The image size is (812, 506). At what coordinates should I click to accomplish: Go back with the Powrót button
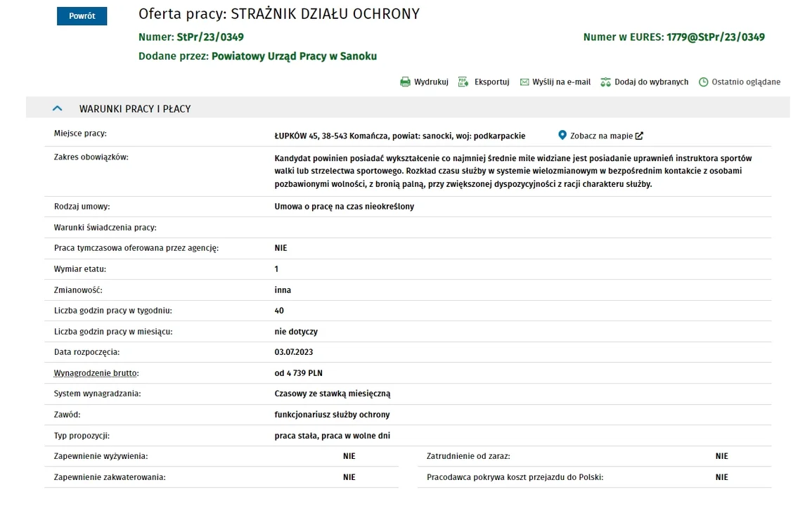[82, 16]
